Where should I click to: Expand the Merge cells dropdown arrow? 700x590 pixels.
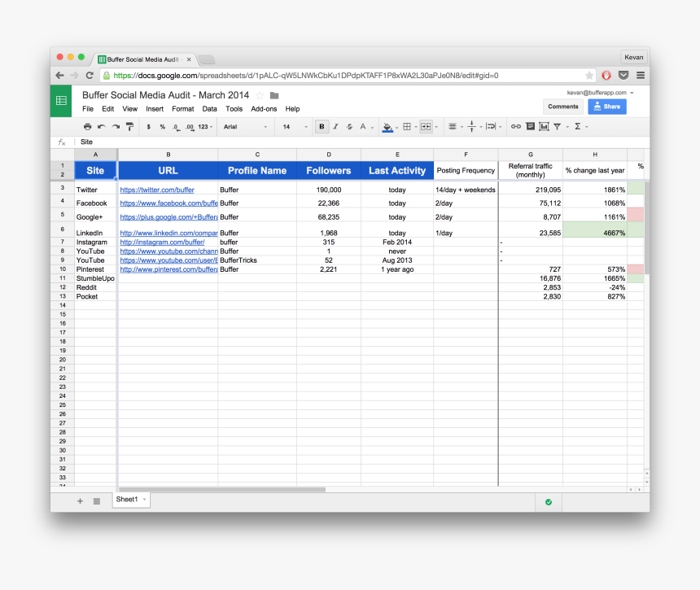point(436,127)
